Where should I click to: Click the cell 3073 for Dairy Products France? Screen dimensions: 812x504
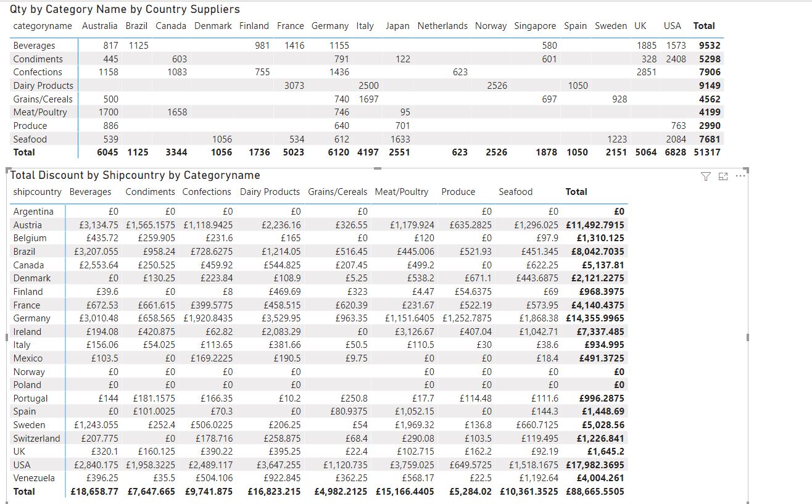pos(294,86)
